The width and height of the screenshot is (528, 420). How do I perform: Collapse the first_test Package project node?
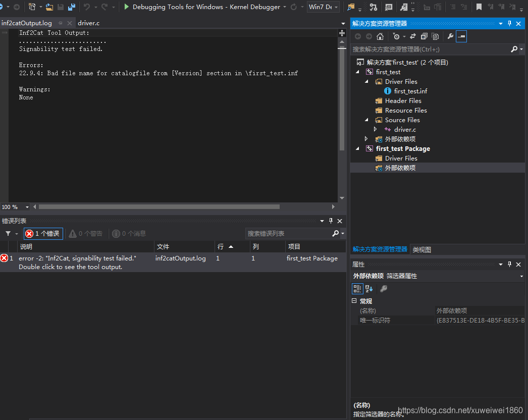(357, 148)
